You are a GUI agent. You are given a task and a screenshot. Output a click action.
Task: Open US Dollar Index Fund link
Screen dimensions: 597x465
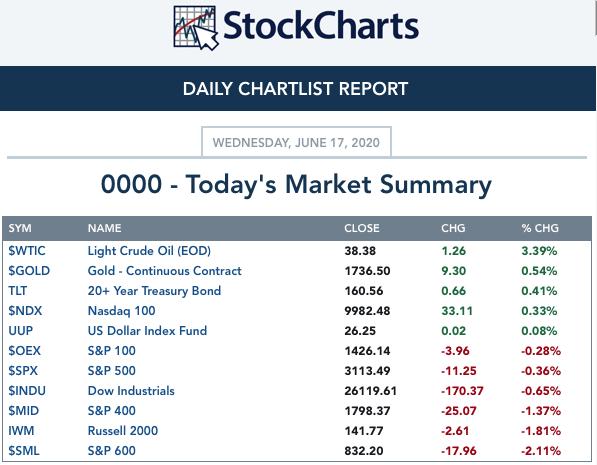[x=147, y=331]
